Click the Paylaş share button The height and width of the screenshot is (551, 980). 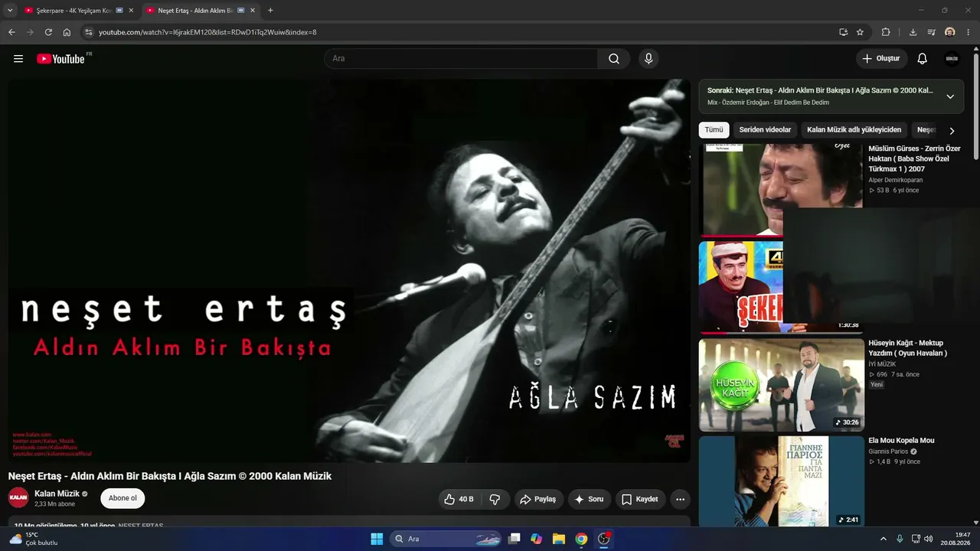click(x=539, y=499)
